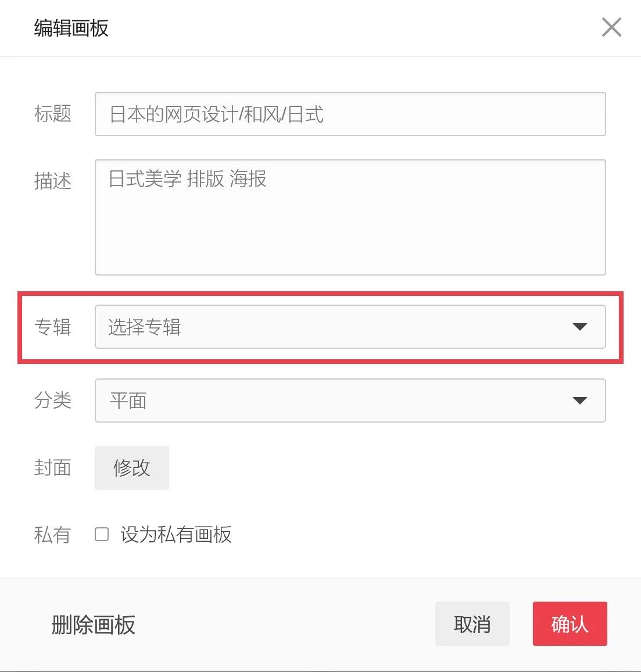Click the 修改 cover button
The height and width of the screenshot is (672, 641).
click(132, 467)
